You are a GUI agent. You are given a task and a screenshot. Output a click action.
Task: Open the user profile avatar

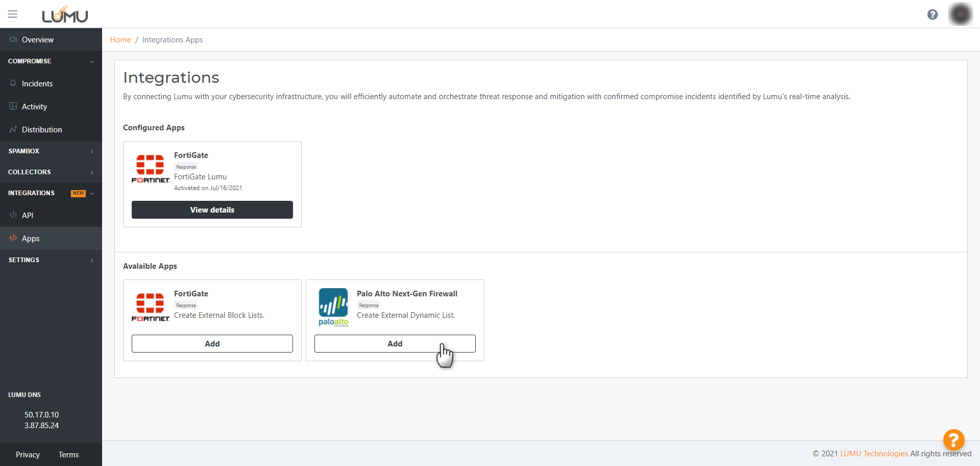pyautogui.click(x=960, y=14)
